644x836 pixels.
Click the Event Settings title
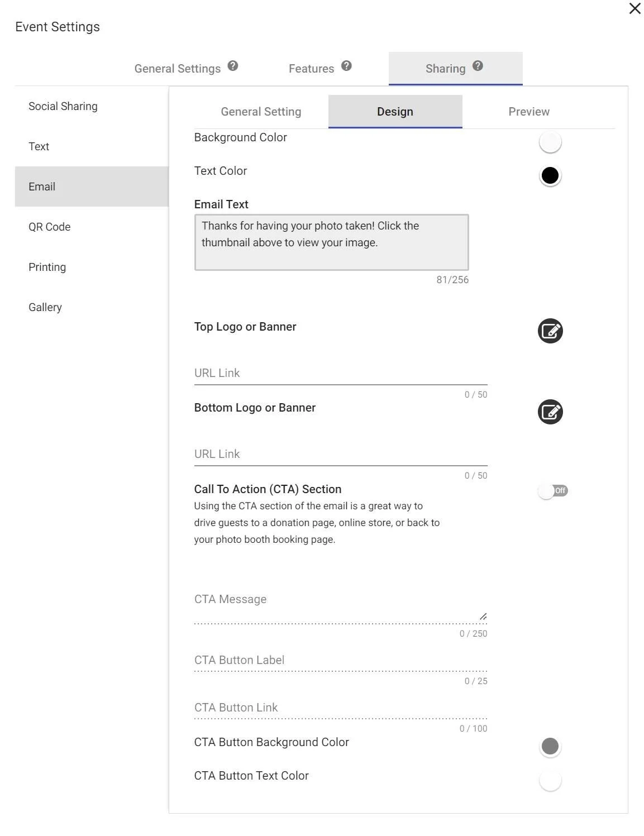[58, 27]
